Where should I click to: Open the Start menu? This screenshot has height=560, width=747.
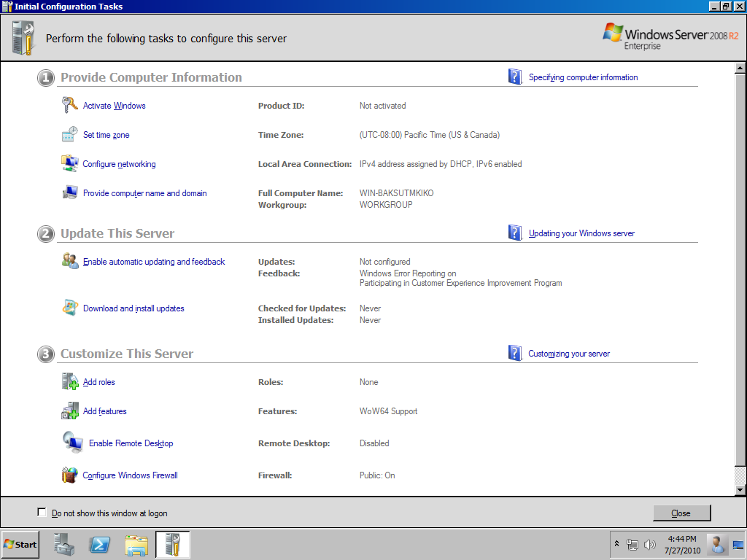click(20, 545)
